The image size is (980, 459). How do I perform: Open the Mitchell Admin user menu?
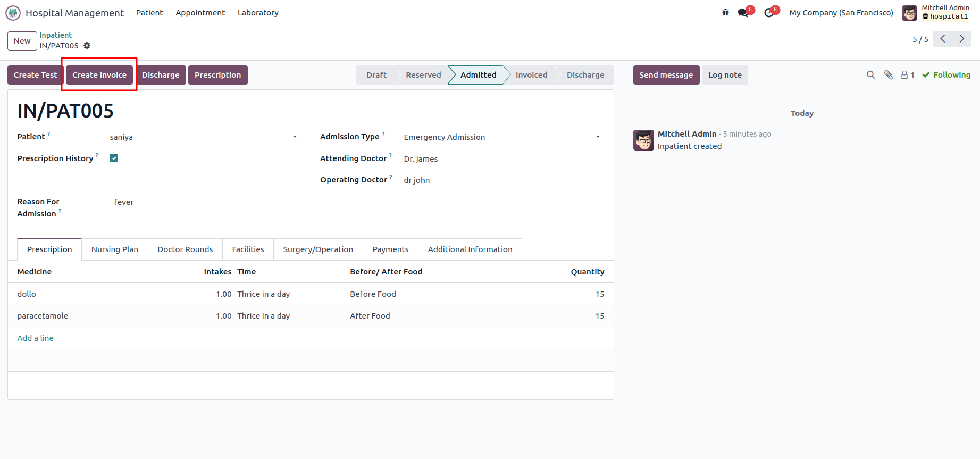point(936,12)
